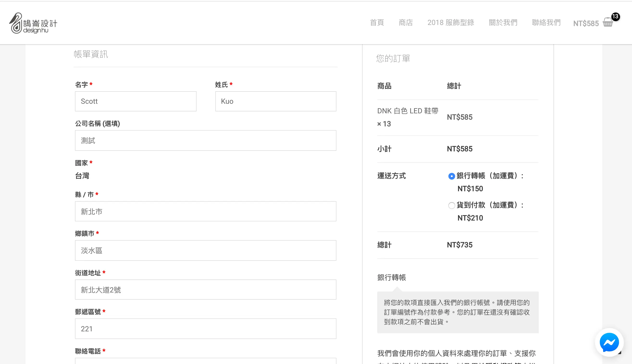This screenshot has width=632, height=364.
Task: Click the shipping fee NT$150
Action: click(x=470, y=189)
